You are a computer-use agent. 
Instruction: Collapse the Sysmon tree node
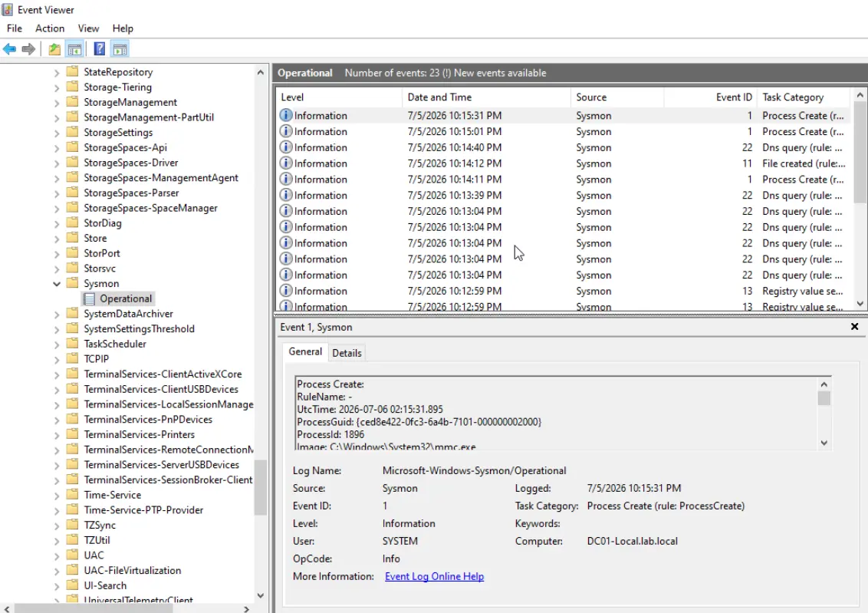point(57,284)
